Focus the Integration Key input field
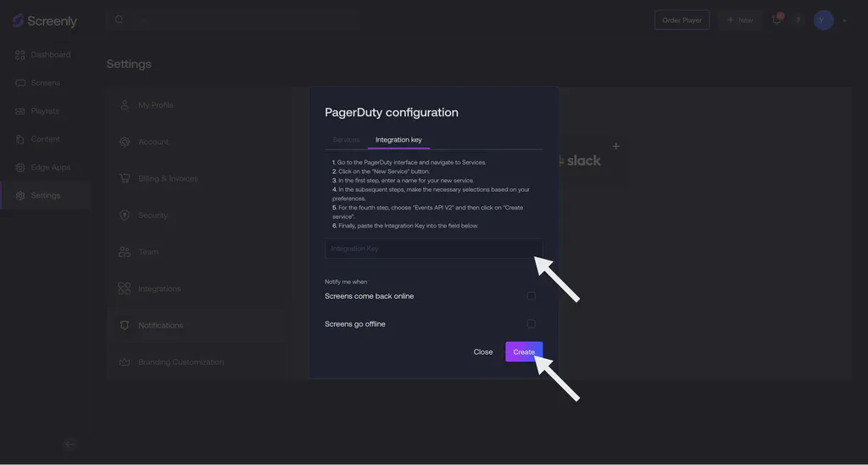Viewport: 868px width, 465px height. pyautogui.click(x=433, y=249)
